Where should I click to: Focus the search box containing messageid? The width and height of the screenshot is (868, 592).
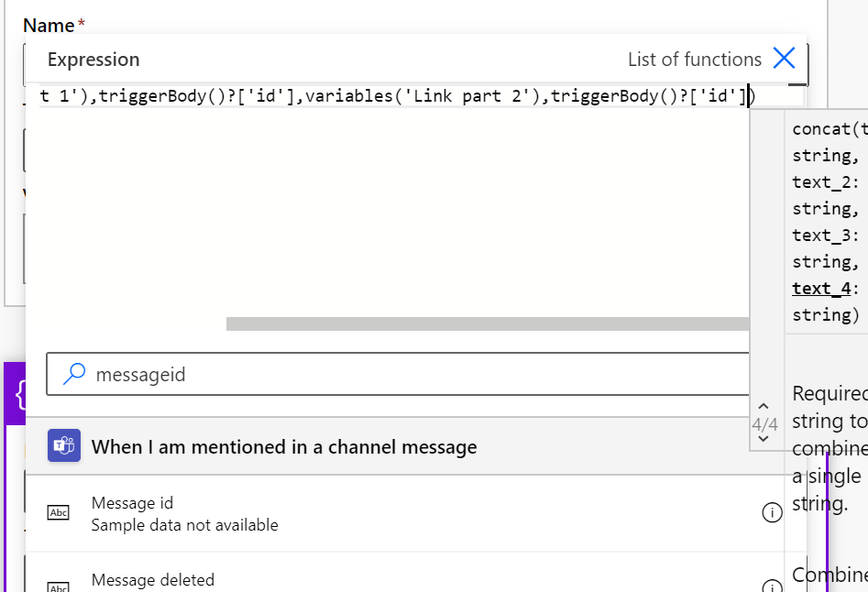coord(412,374)
